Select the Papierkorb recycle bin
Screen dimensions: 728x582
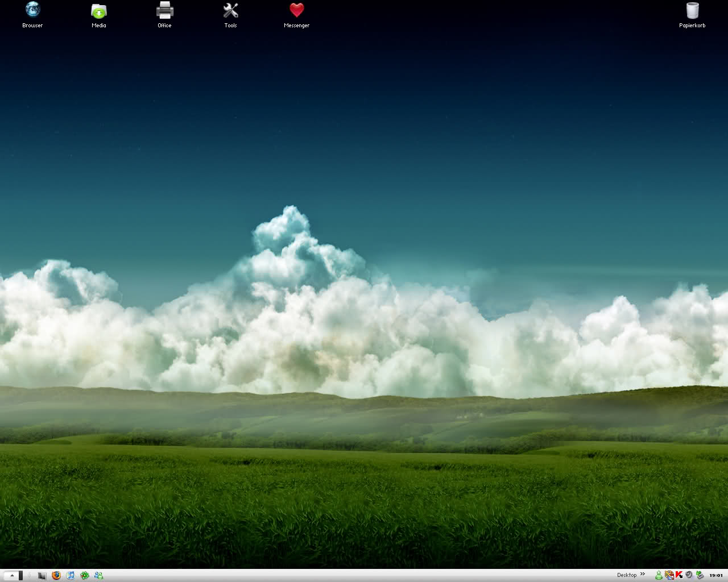coord(692,15)
